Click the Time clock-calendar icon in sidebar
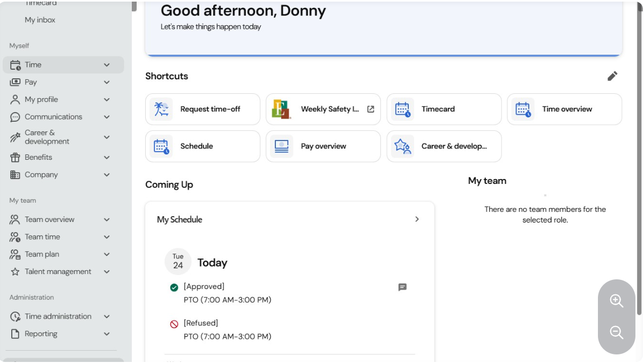Screen dimensions: 644x363 [16, 65]
